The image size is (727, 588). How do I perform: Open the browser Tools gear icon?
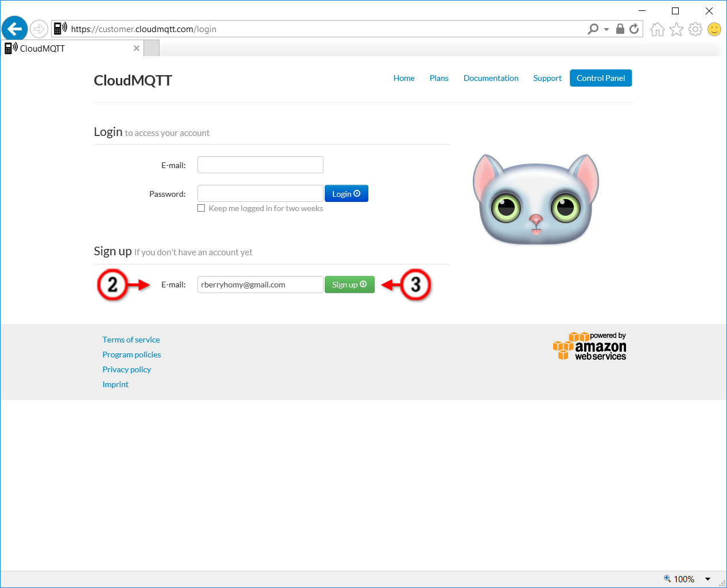click(695, 29)
